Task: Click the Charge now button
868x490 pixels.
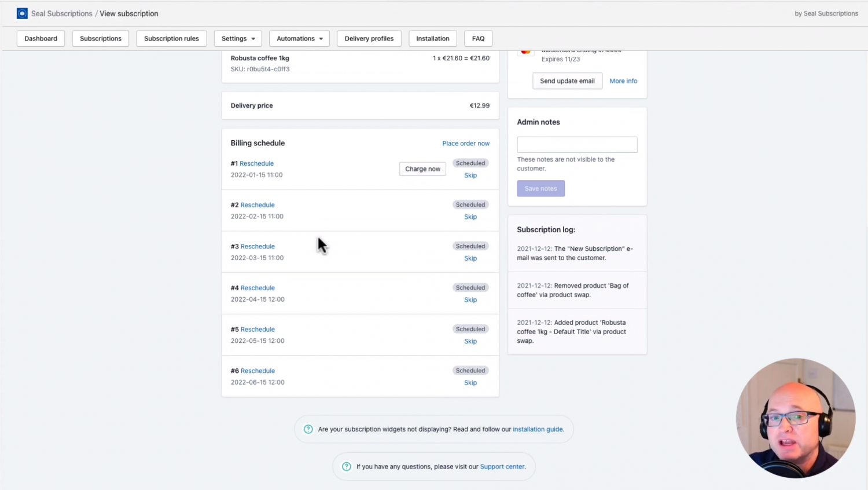Action: click(422, 169)
